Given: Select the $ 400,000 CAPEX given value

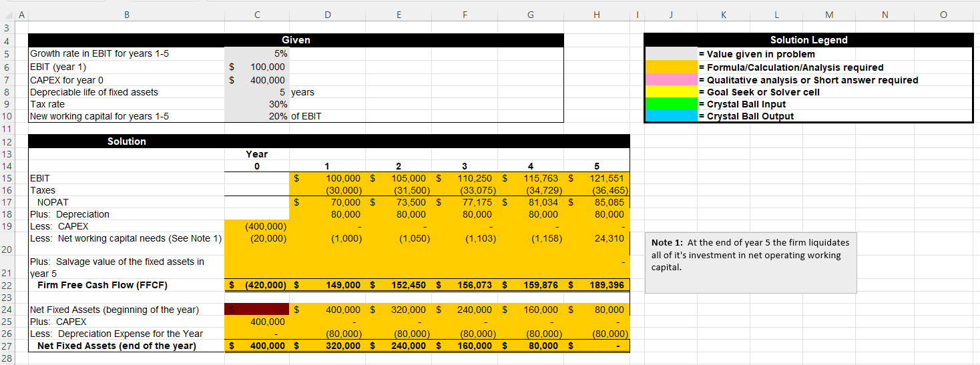Looking at the screenshot, I should [257, 79].
